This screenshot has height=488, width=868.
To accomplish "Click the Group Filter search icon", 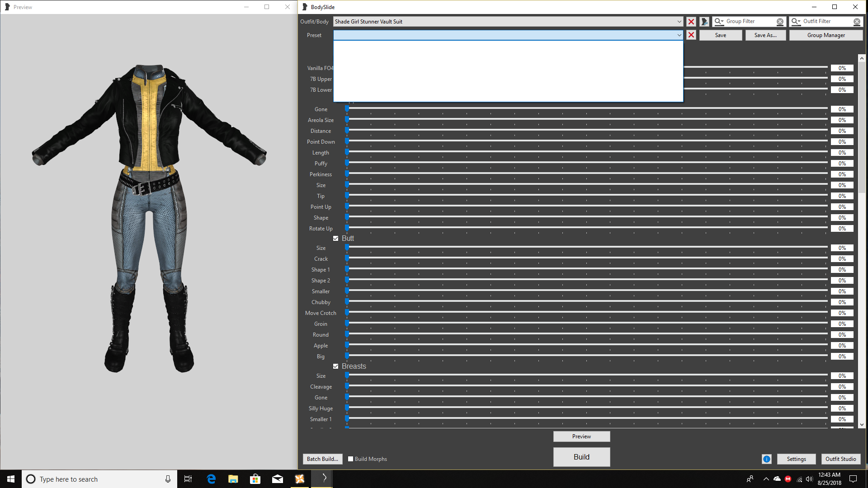I will [x=718, y=21].
